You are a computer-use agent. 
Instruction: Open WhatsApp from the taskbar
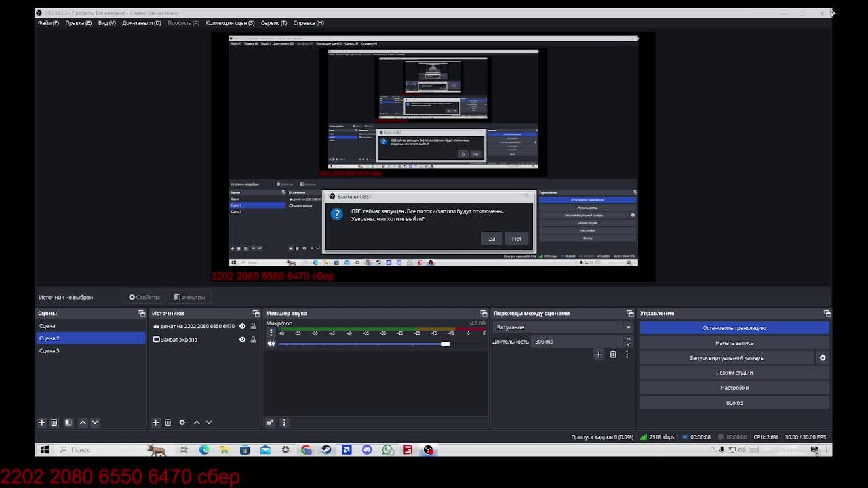click(x=387, y=450)
